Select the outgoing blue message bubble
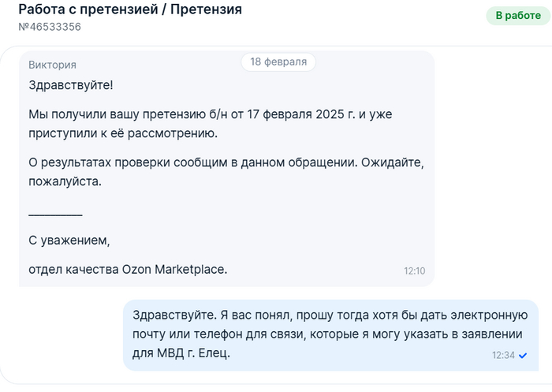552x392 pixels. pyautogui.click(x=330, y=335)
